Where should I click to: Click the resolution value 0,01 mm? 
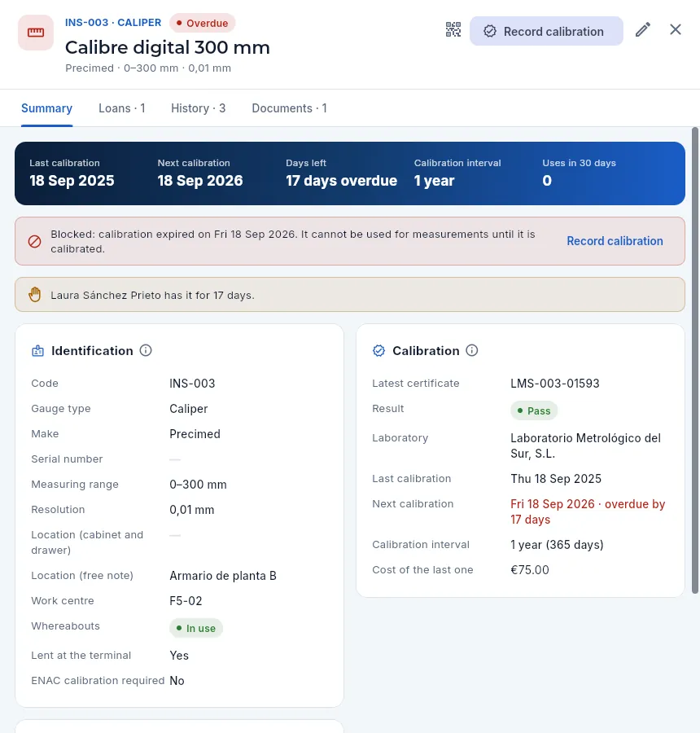pyautogui.click(x=191, y=510)
